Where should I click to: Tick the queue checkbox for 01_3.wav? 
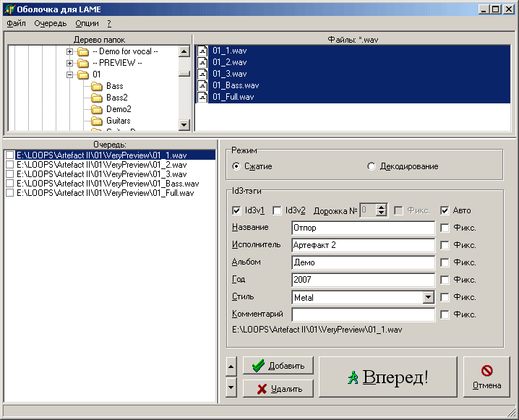(x=10, y=174)
